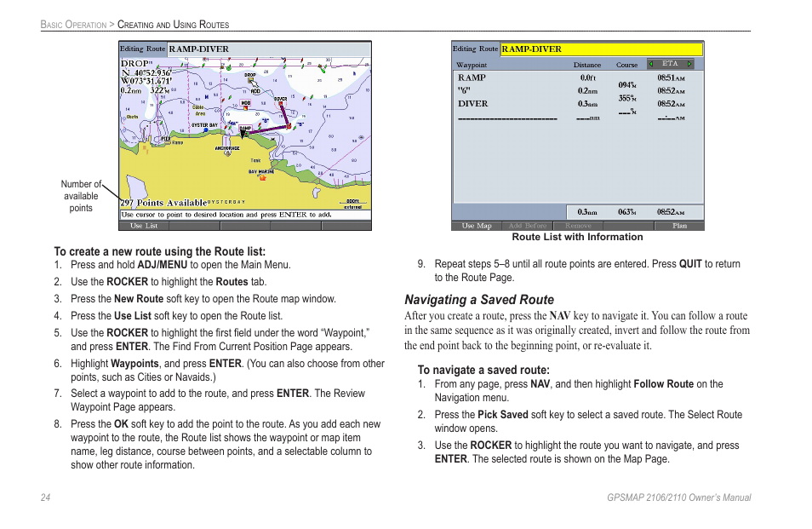Select the yellow RAMP-DIVER route name field
This screenshot has height=529, width=812.
[602, 49]
